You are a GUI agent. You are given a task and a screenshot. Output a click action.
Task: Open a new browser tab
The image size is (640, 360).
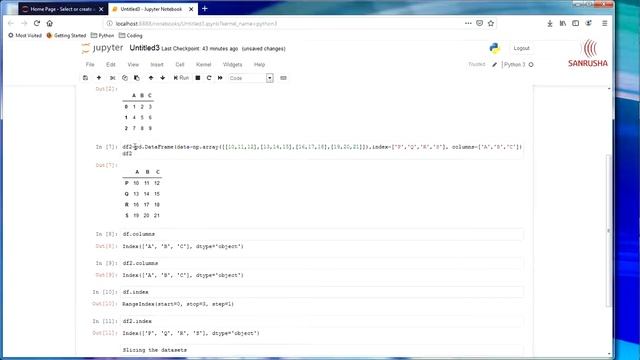pyautogui.click(x=204, y=9)
